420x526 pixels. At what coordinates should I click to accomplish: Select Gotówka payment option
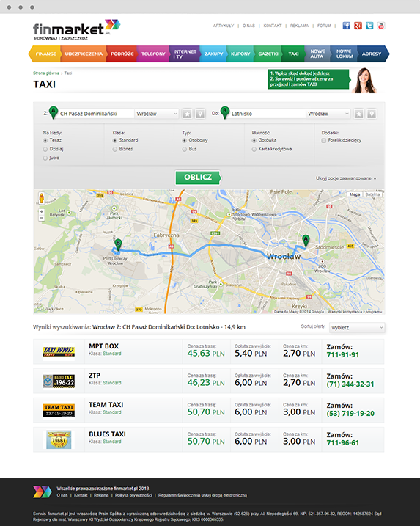click(x=254, y=140)
